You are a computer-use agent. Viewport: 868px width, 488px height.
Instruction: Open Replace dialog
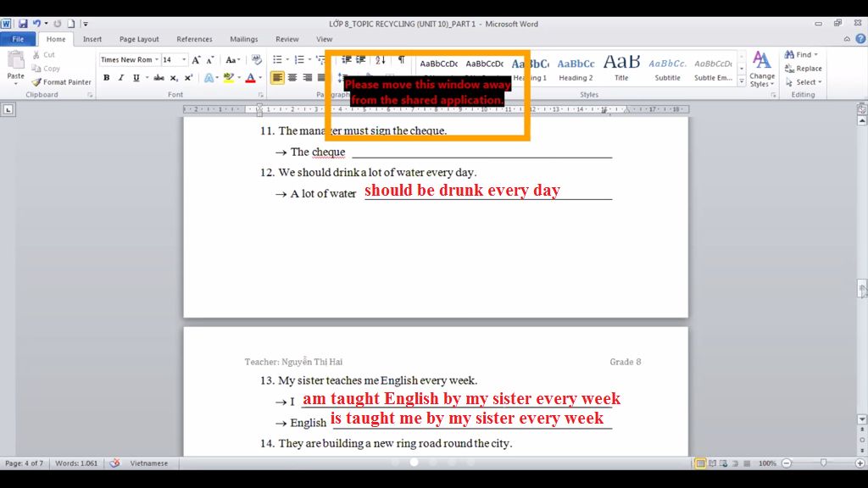(x=804, y=69)
